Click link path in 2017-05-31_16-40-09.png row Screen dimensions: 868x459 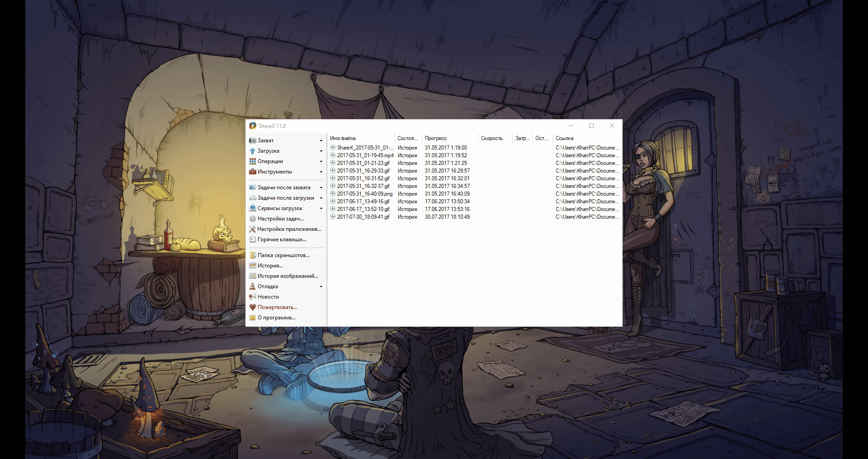(x=587, y=194)
